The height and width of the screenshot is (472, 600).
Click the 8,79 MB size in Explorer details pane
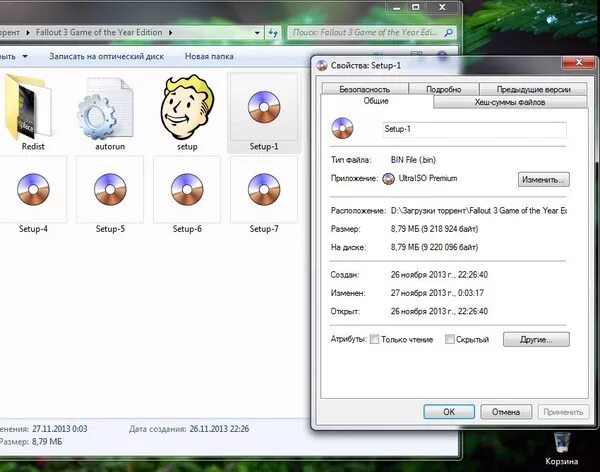47,442
